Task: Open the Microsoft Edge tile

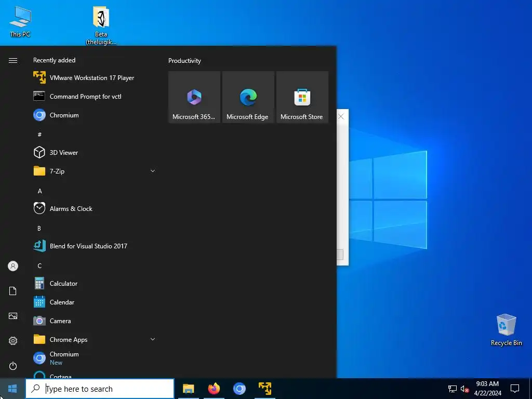Action: coord(248,97)
